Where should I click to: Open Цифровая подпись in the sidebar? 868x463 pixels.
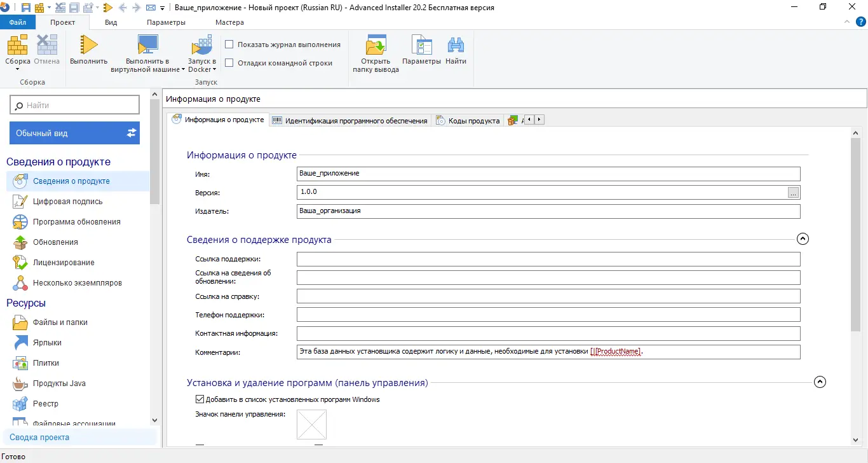67,202
